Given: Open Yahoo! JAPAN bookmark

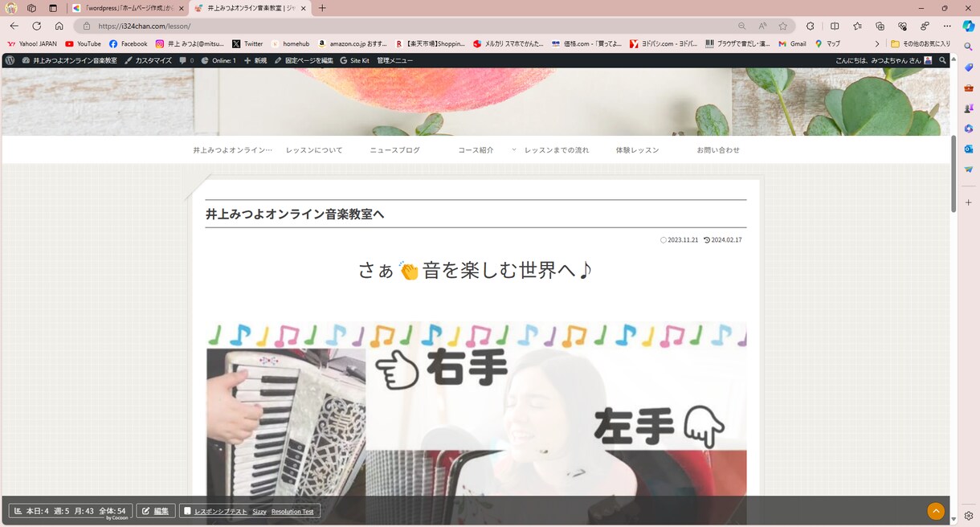Looking at the screenshot, I should [32, 43].
